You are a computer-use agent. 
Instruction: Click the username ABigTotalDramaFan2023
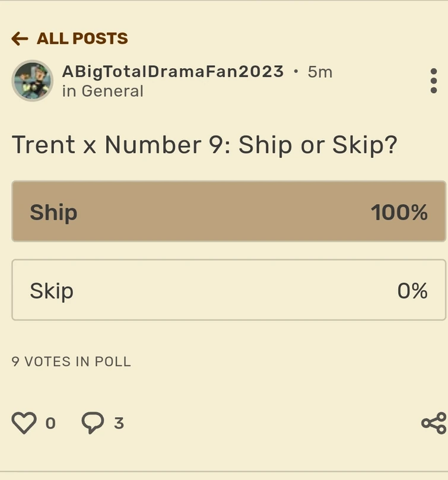click(171, 72)
